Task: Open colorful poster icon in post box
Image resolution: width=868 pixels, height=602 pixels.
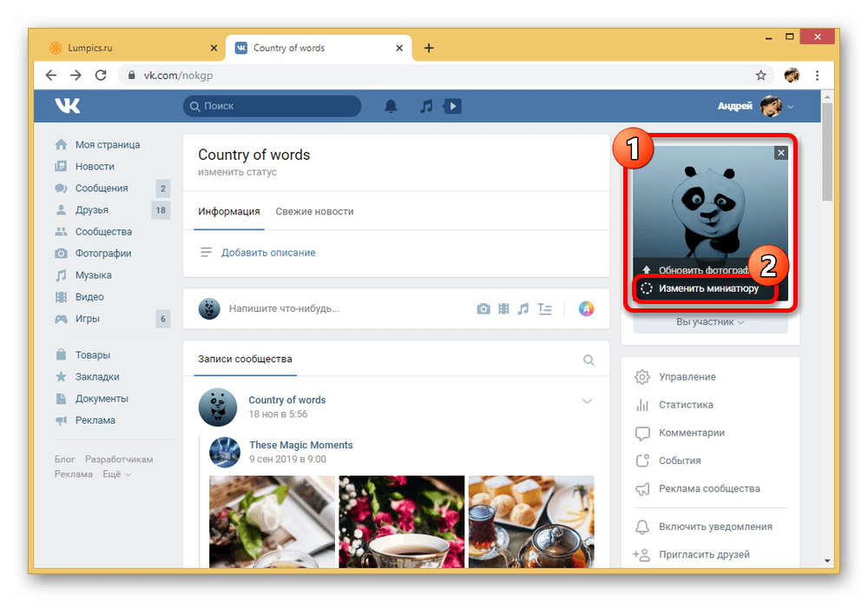Action: (x=586, y=308)
